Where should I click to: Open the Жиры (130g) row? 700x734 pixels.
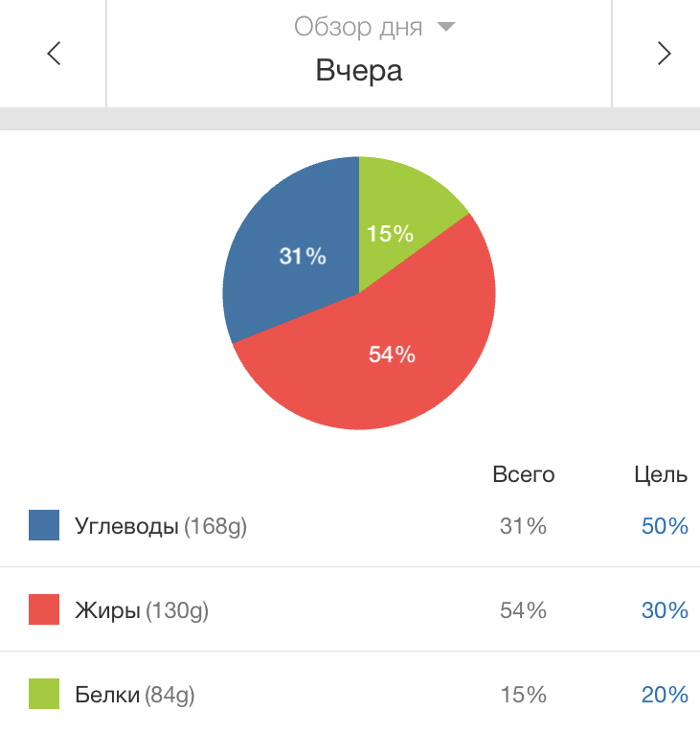[x=350, y=609]
